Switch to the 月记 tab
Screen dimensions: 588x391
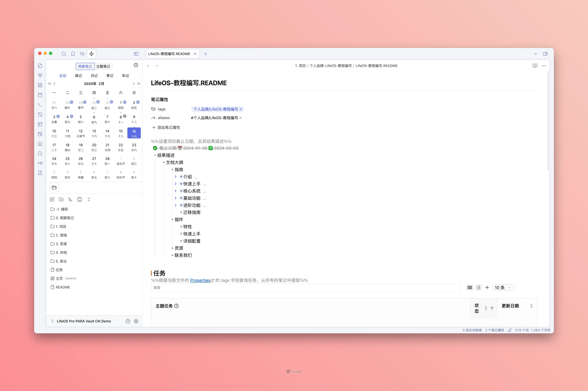[x=94, y=76]
